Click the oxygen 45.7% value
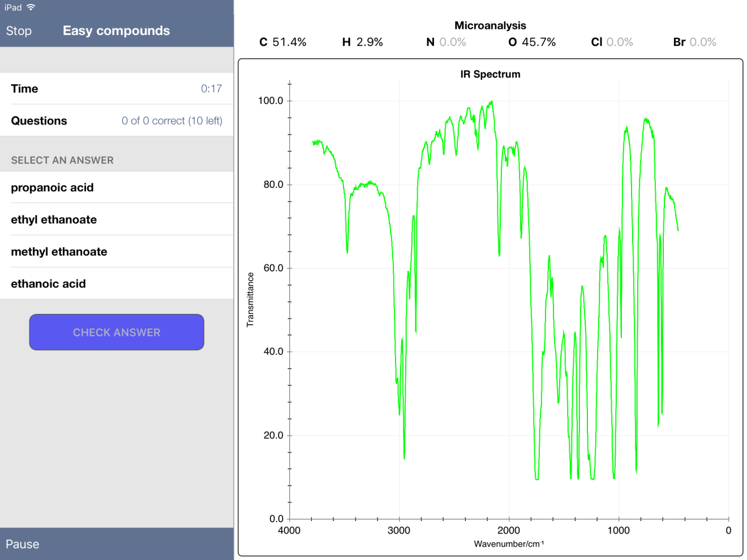Viewport: 747px width, 560px height. pyautogui.click(x=532, y=42)
